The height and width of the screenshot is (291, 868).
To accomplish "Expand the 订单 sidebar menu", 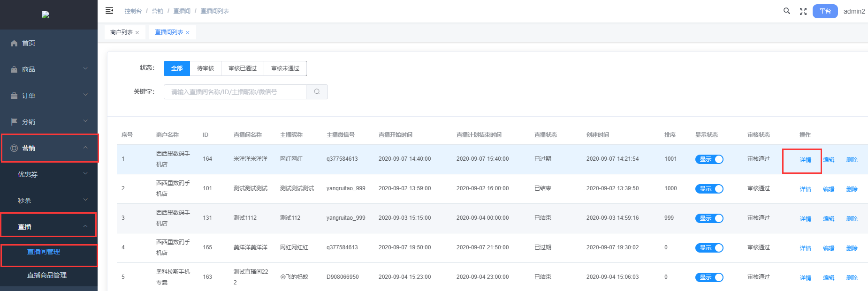I will click(x=49, y=96).
